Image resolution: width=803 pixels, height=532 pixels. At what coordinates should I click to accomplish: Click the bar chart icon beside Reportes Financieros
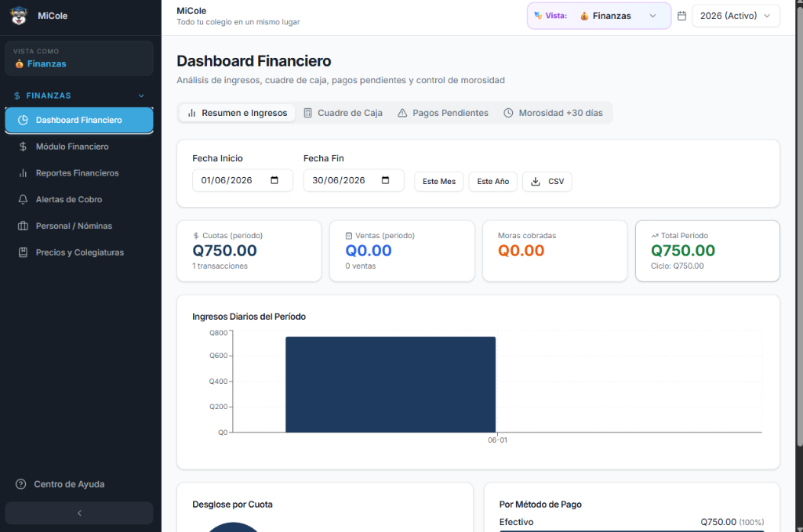click(x=23, y=173)
